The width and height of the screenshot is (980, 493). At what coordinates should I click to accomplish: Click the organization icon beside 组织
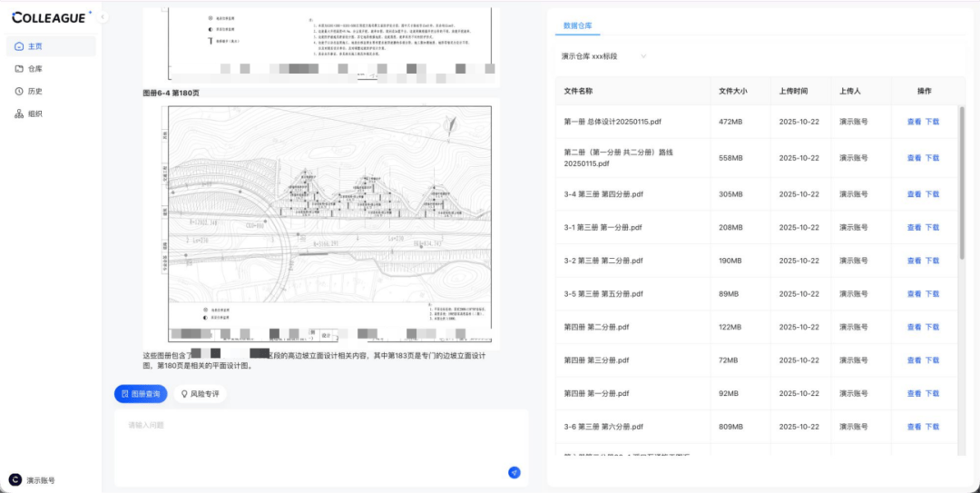pyautogui.click(x=19, y=113)
